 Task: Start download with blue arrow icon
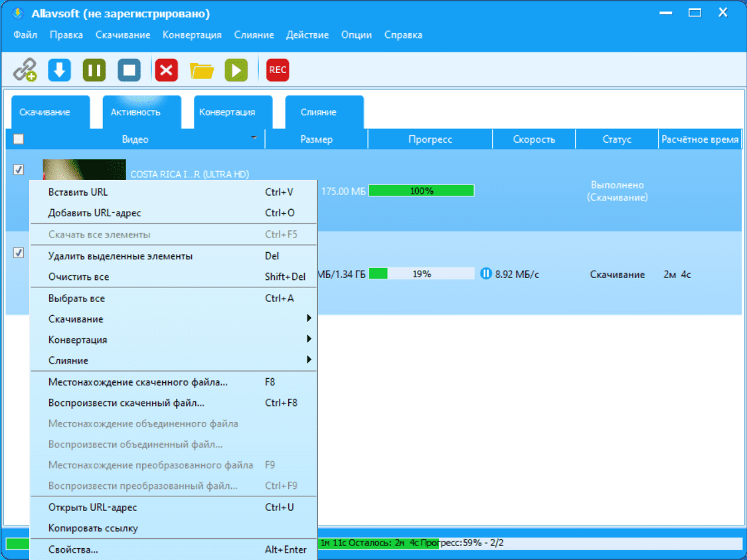(59, 70)
